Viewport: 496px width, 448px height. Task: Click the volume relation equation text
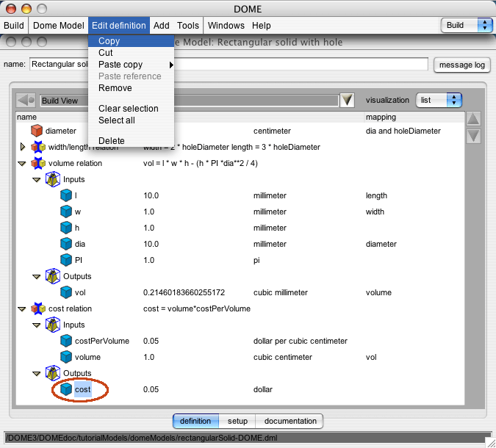coord(200,163)
